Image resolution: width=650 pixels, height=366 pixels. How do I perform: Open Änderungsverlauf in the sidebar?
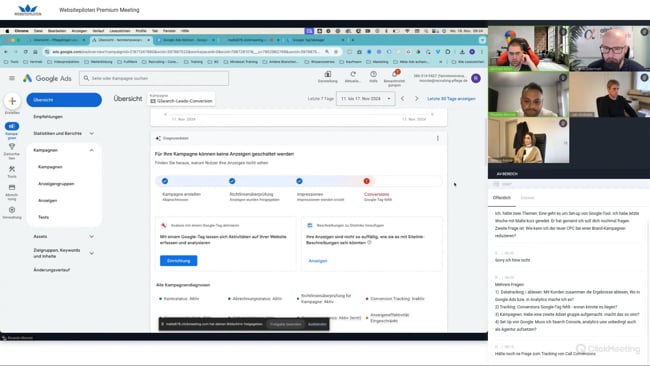click(x=51, y=270)
